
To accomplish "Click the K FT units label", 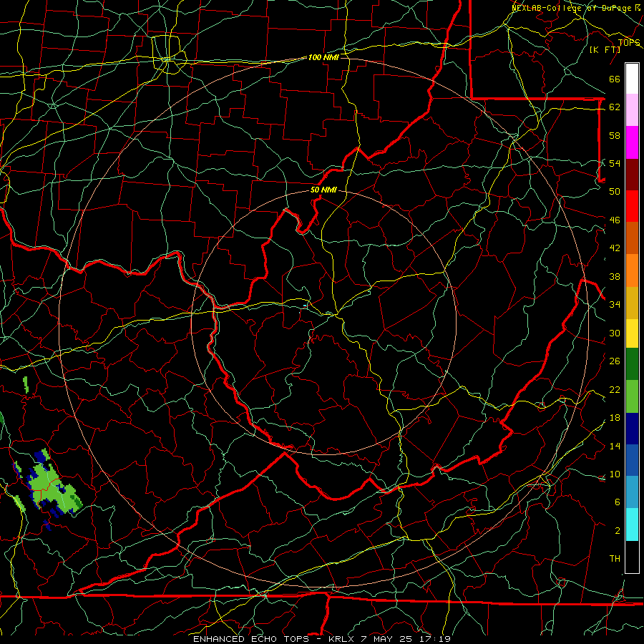I will (605, 49).
